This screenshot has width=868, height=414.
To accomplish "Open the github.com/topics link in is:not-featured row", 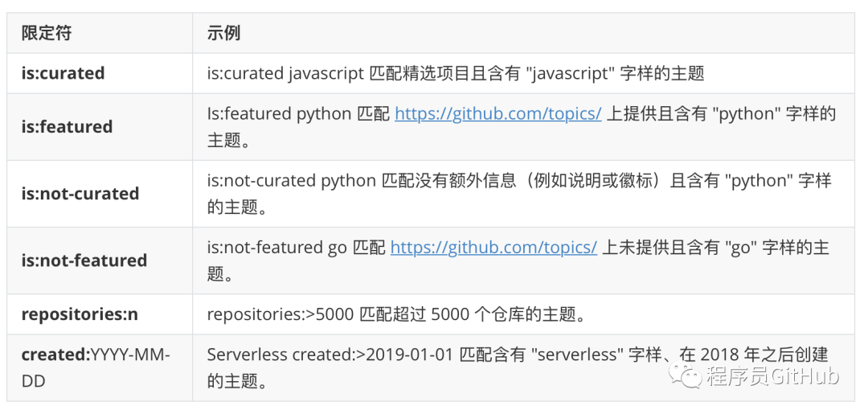I will point(493,248).
